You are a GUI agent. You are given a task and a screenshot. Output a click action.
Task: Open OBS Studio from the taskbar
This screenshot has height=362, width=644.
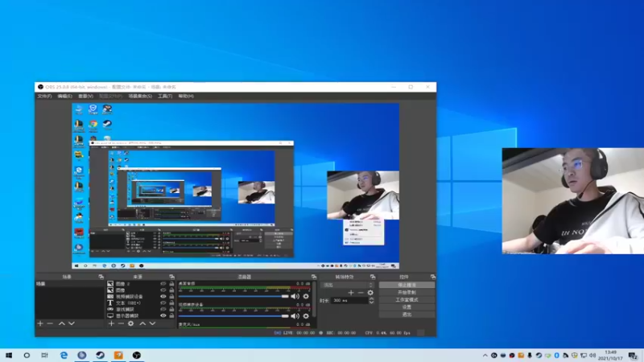tap(137, 355)
